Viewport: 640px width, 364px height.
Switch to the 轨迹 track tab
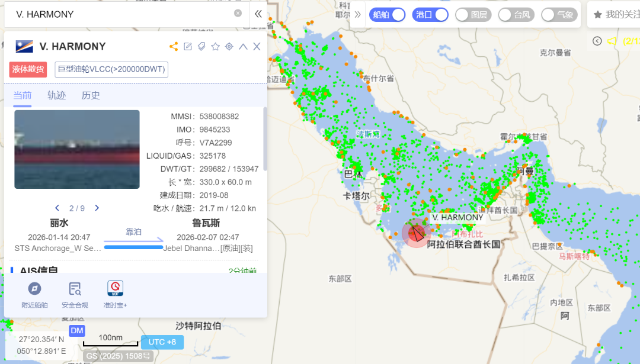pyautogui.click(x=56, y=95)
